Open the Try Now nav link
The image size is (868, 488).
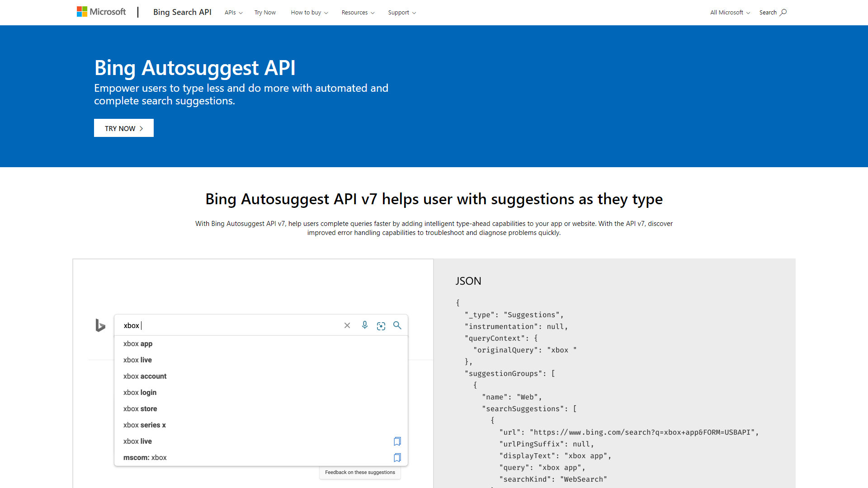[265, 13]
